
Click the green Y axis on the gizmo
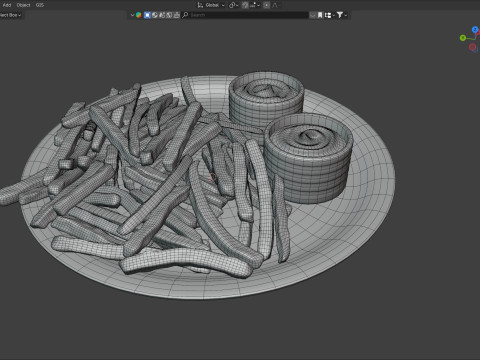463,38
